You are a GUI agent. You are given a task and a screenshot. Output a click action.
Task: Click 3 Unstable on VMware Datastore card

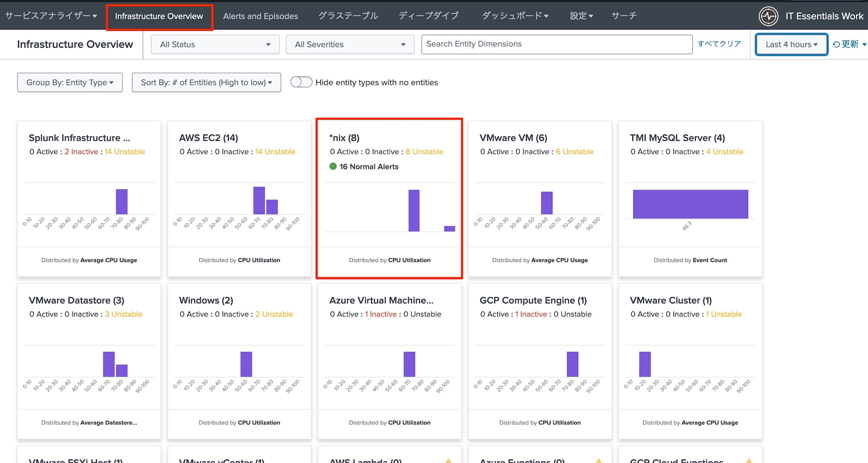click(x=124, y=314)
